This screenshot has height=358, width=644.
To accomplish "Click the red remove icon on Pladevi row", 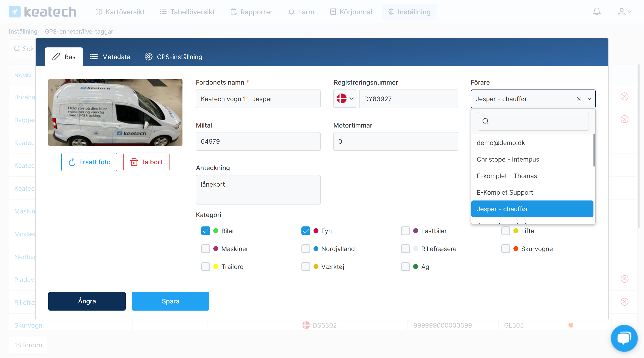I will click(624, 279).
